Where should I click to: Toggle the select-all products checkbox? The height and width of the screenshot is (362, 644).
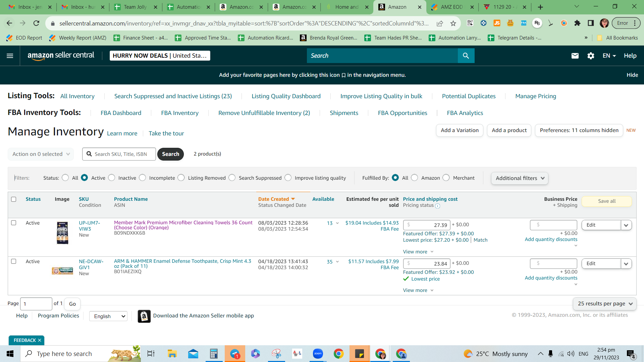click(x=14, y=199)
